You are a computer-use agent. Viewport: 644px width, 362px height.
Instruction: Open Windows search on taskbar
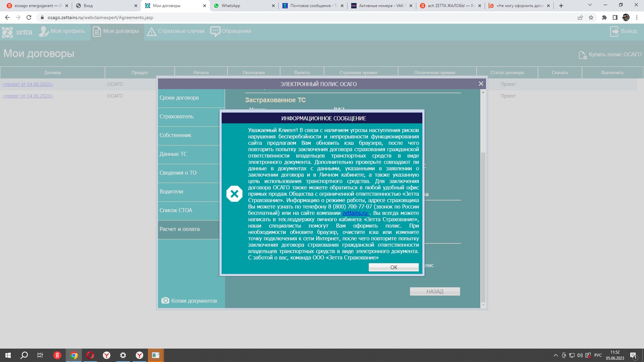point(24,355)
